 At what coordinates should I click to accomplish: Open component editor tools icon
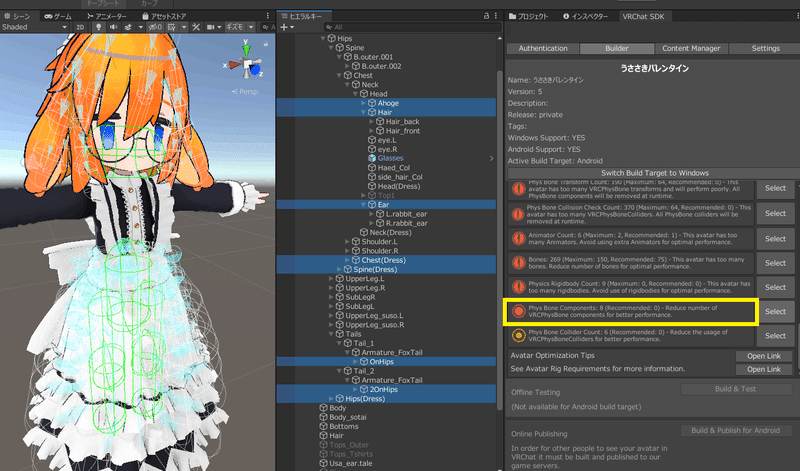[196, 27]
